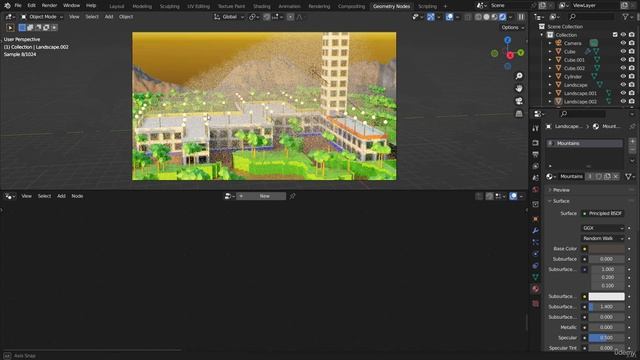Switch to rendered viewport shading
This screenshot has height=360, width=640.
pyautogui.click(x=503, y=17)
